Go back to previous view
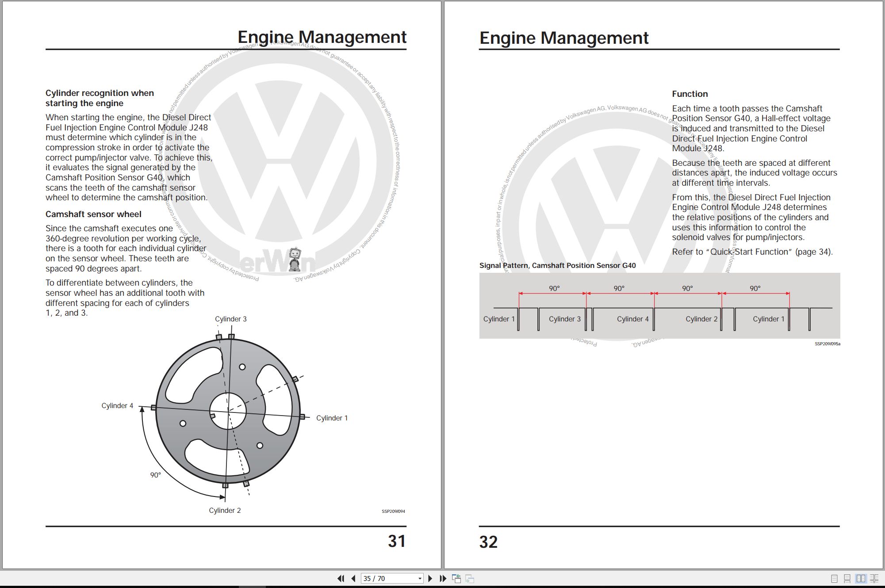This screenshot has width=885, height=588. pyautogui.click(x=456, y=578)
